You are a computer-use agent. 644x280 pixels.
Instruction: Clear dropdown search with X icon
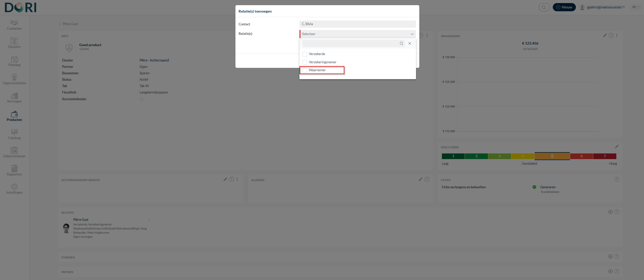pos(410,44)
